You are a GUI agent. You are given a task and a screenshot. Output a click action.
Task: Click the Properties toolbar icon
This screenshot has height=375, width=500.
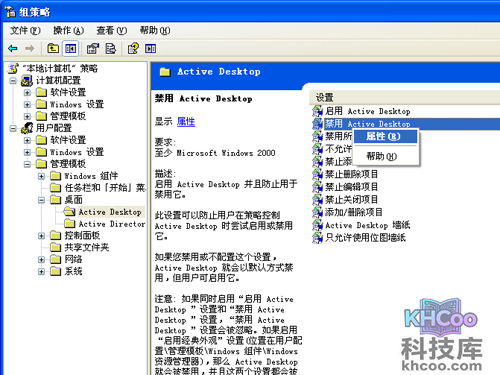coord(93,49)
